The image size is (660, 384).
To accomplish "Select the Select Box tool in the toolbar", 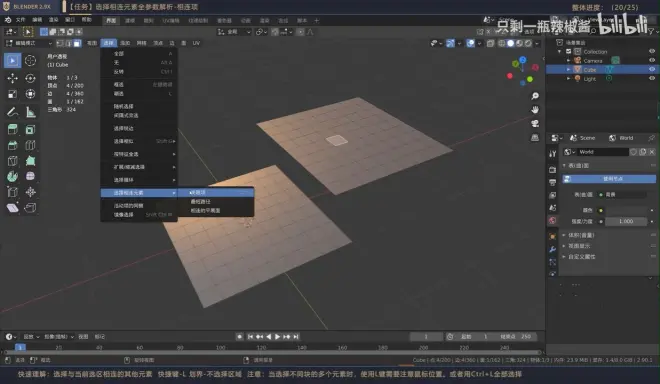I will [x=13, y=61].
